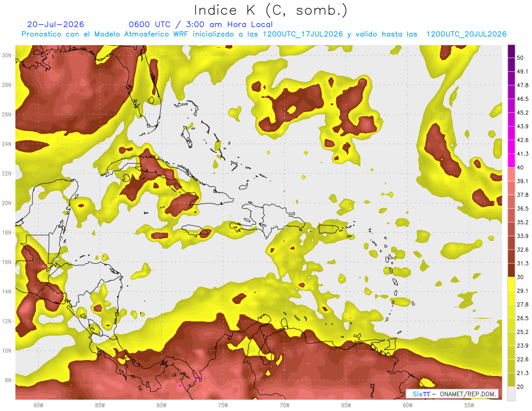Screen dimensions: 532x411
Task: Click color scale value '23.9'
Action: coord(522,345)
